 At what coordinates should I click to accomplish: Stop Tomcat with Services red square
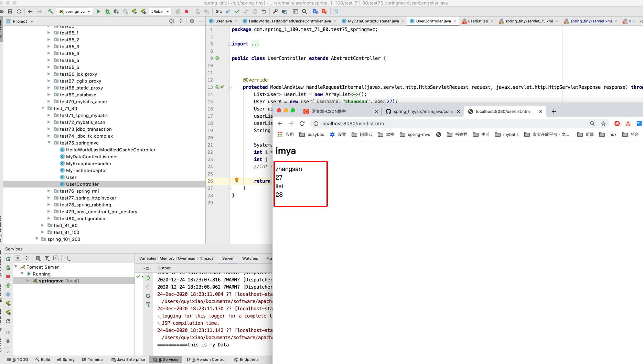pyautogui.click(x=8, y=277)
